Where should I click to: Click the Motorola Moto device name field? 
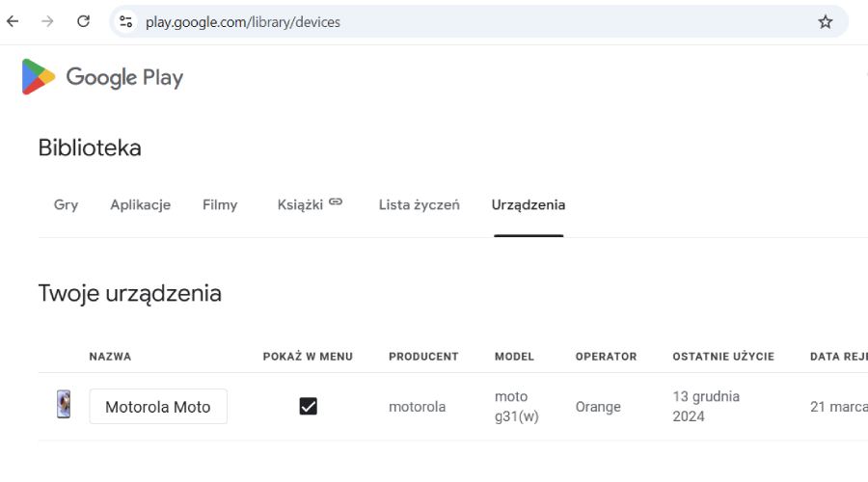click(158, 407)
